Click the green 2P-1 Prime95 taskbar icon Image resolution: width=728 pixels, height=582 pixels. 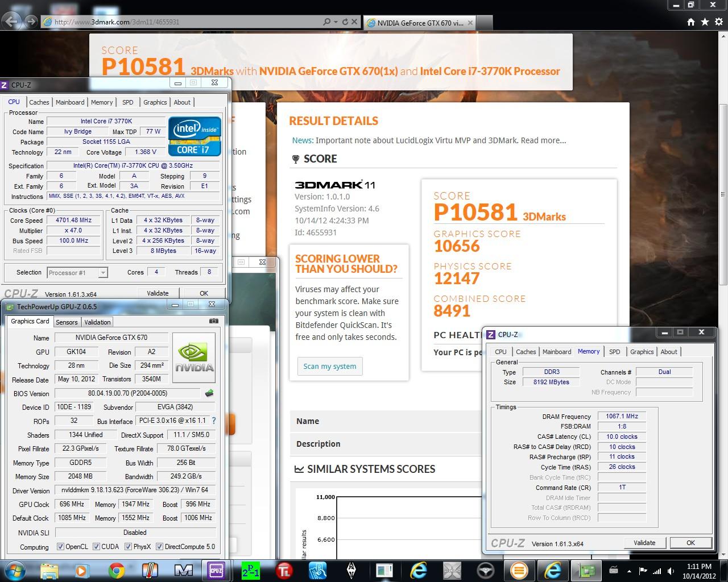click(251, 570)
